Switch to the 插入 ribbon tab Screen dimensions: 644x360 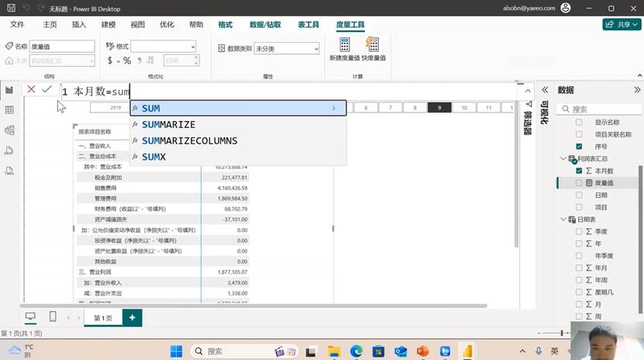click(79, 25)
